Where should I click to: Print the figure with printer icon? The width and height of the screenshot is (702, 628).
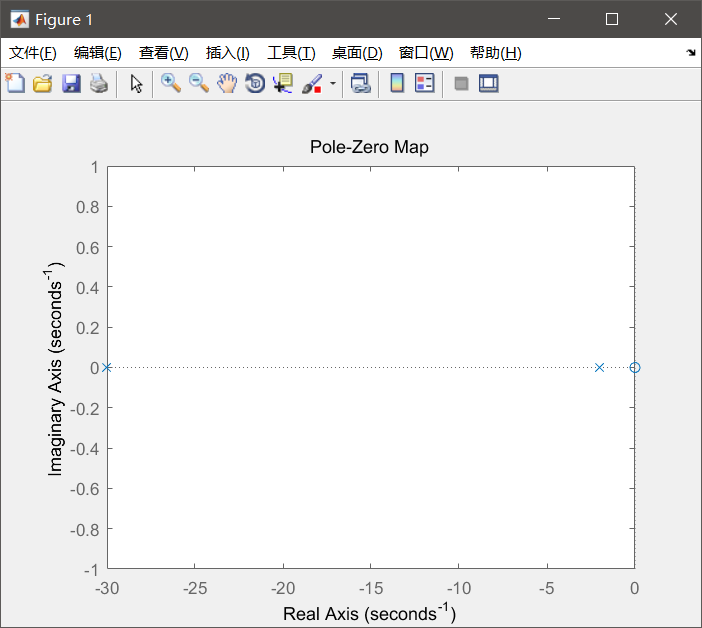click(x=99, y=84)
